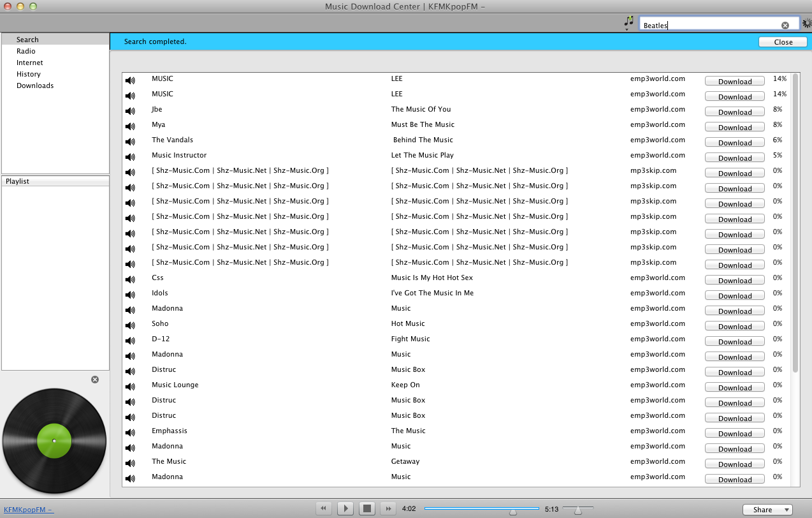Adjust the volume slider knob
Screen dimensions: 812x518
coord(577,510)
